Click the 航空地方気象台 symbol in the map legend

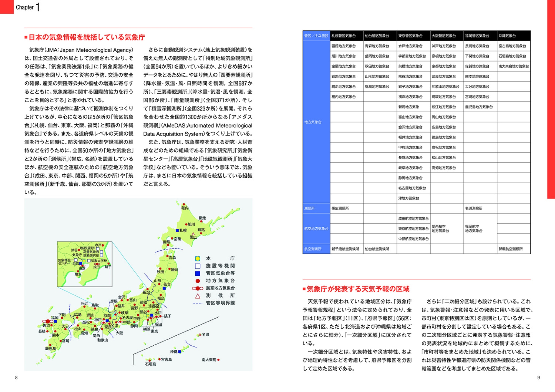point(198,288)
